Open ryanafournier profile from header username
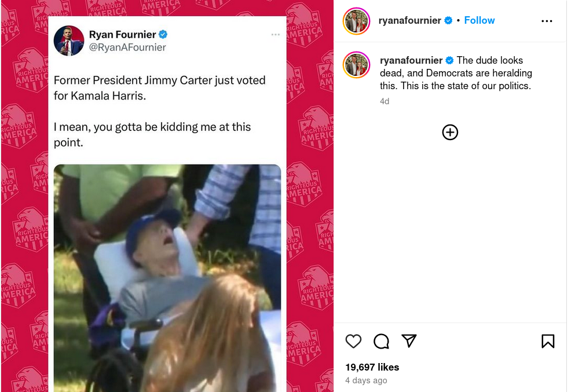Image resolution: width=582 pixels, height=392 pixels. [409, 20]
